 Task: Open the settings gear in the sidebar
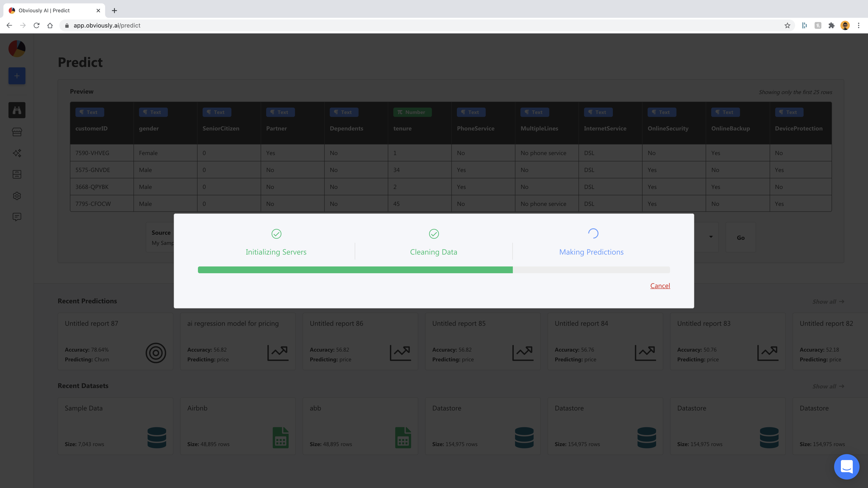(x=17, y=196)
